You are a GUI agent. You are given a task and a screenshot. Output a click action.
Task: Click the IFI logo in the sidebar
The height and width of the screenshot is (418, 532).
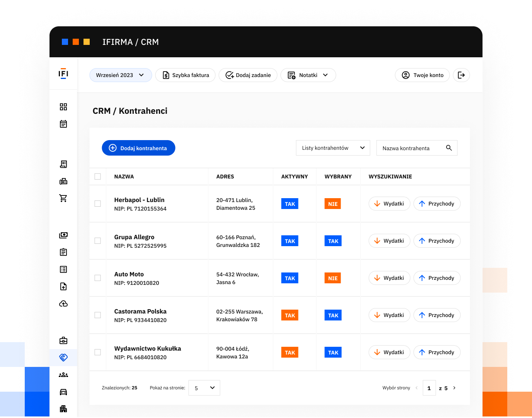pyautogui.click(x=63, y=74)
